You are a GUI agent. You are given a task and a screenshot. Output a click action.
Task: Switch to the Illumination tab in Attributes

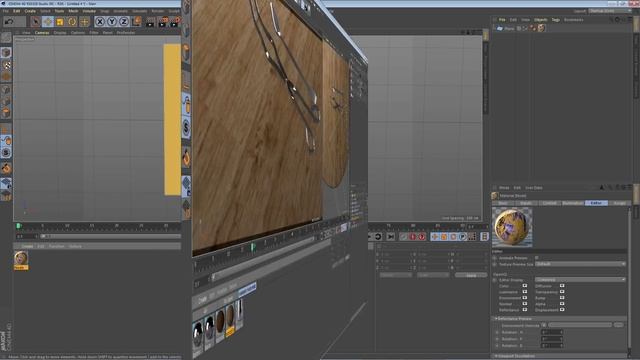tap(572, 203)
